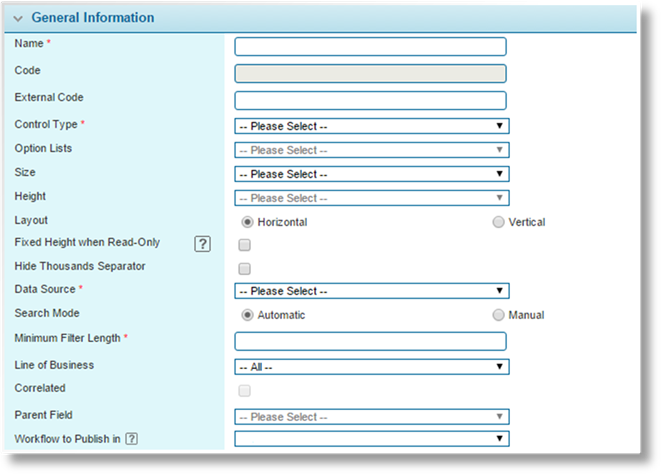Click the Search Mode label
Image resolution: width=661 pixels, height=474 pixels.
point(47,313)
